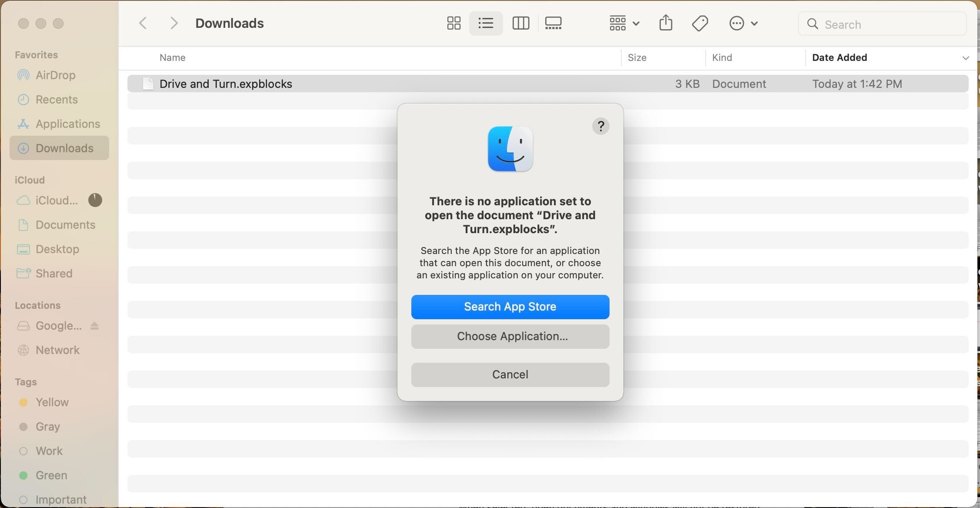The image size is (980, 508).
Task: Click the Documents sidebar icon
Action: pyautogui.click(x=23, y=225)
